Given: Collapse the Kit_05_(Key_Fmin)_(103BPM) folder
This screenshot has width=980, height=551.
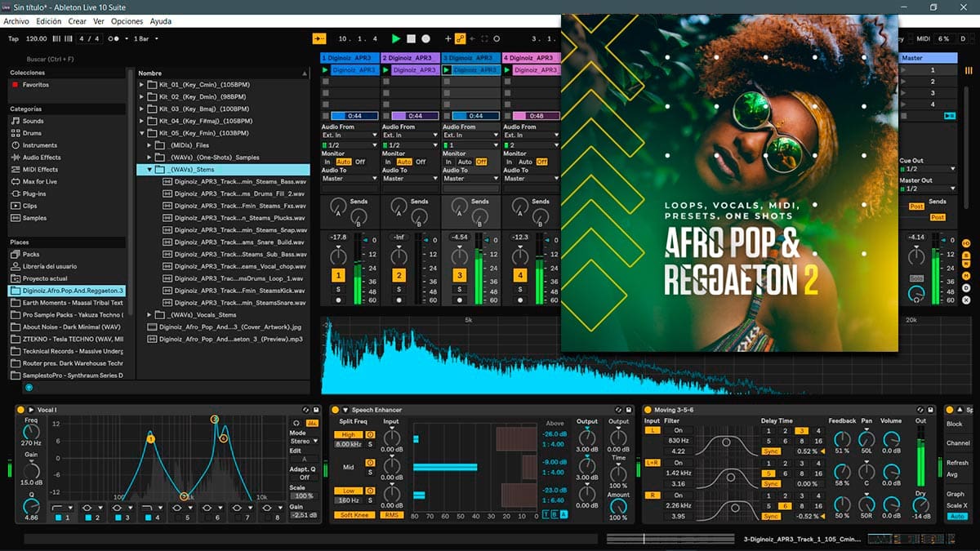Looking at the screenshot, I should 141,133.
